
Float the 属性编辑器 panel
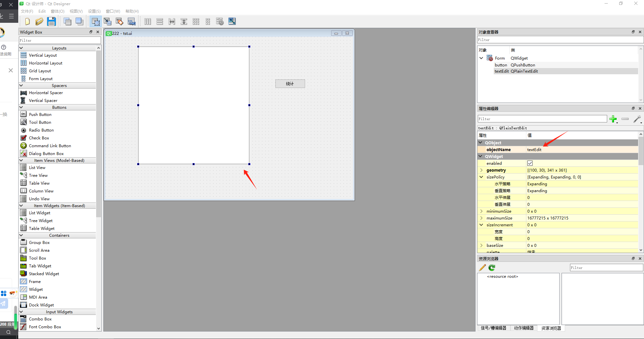click(x=633, y=108)
